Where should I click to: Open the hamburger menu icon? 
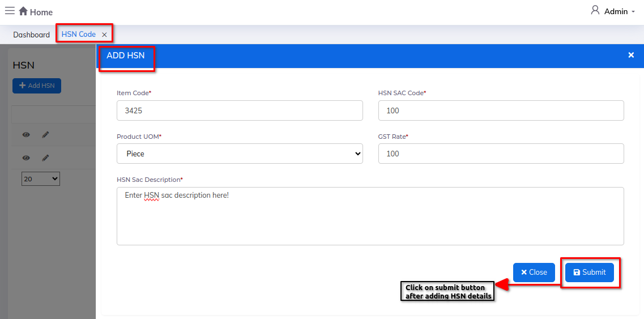coord(10,11)
